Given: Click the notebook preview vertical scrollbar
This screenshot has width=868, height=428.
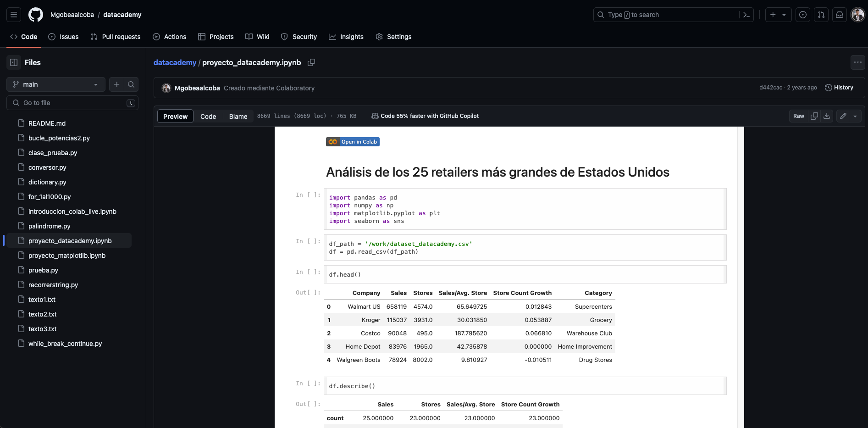Looking at the screenshot, I should click(x=741, y=277).
